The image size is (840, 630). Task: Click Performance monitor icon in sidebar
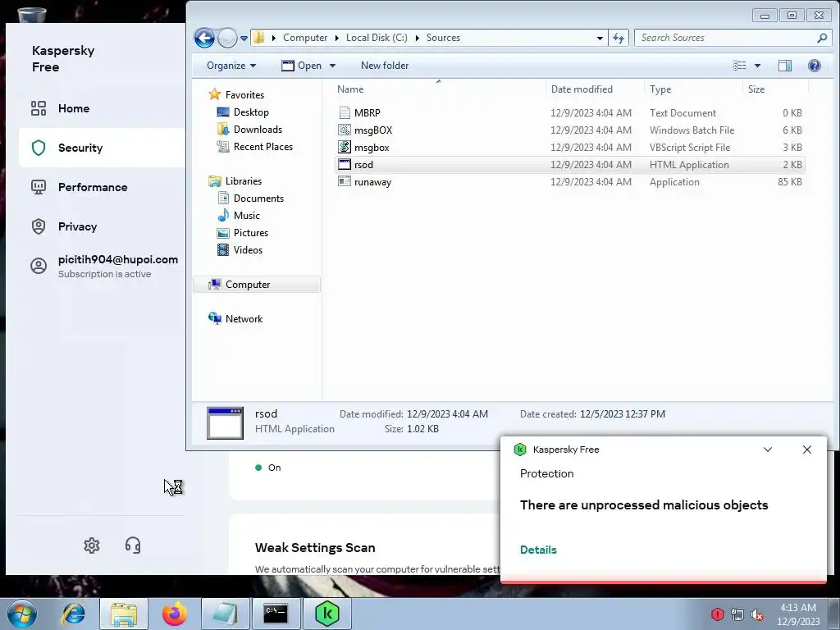coord(39,187)
